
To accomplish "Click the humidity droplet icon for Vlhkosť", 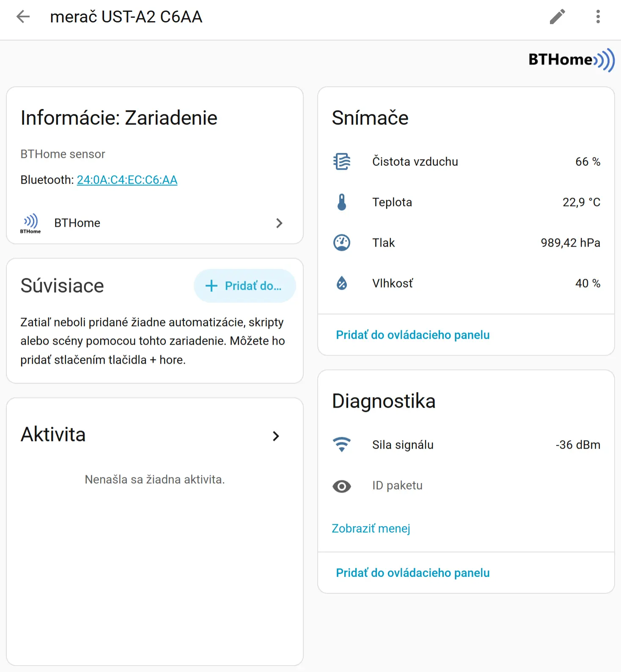I will point(342,283).
